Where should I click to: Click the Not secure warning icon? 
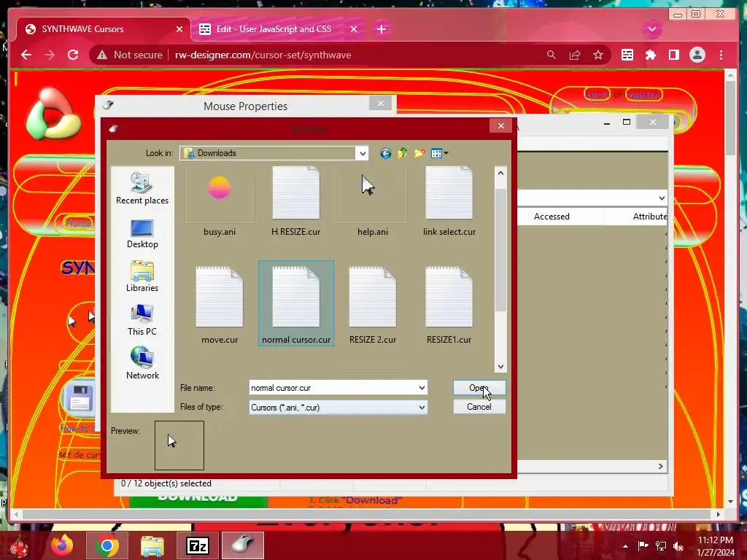tap(102, 55)
